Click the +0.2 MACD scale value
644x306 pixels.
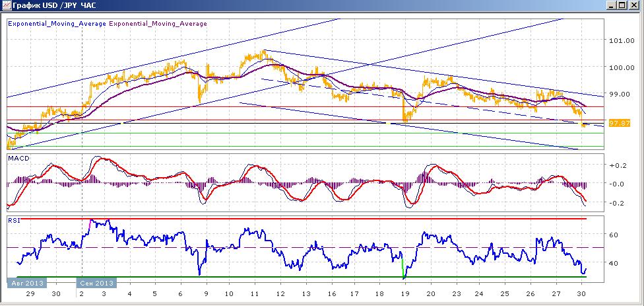tap(618, 165)
